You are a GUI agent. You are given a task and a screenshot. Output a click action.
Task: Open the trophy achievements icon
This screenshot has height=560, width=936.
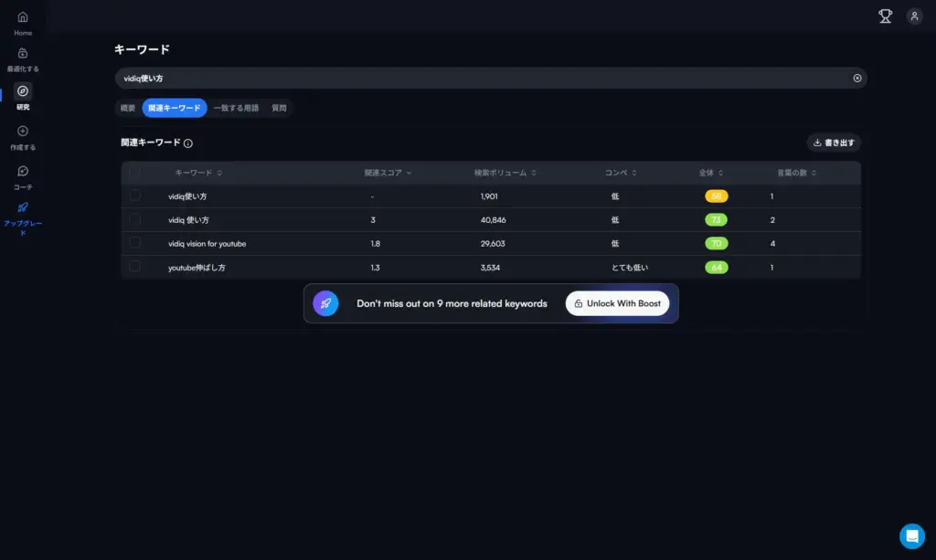[x=885, y=16]
